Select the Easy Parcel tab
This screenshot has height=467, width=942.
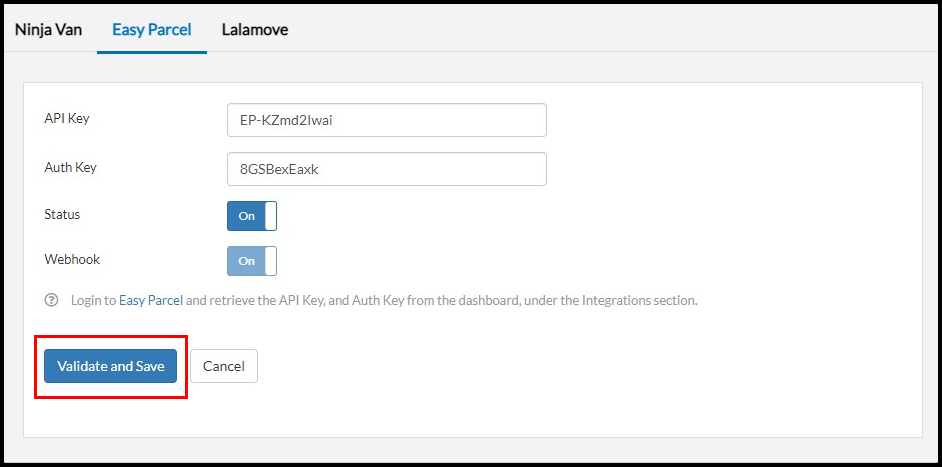coord(152,29)
